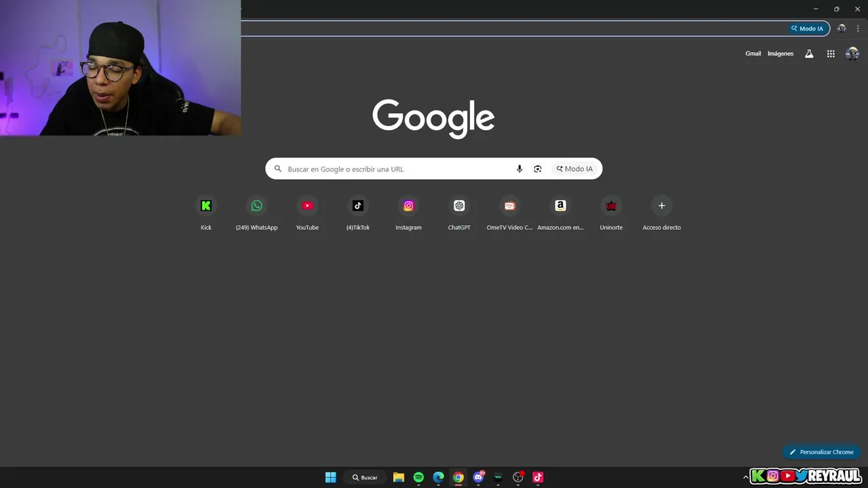Screen dimensions: 868x488
Task: Open the Uninorte shortcut
Action: point(611,213)
